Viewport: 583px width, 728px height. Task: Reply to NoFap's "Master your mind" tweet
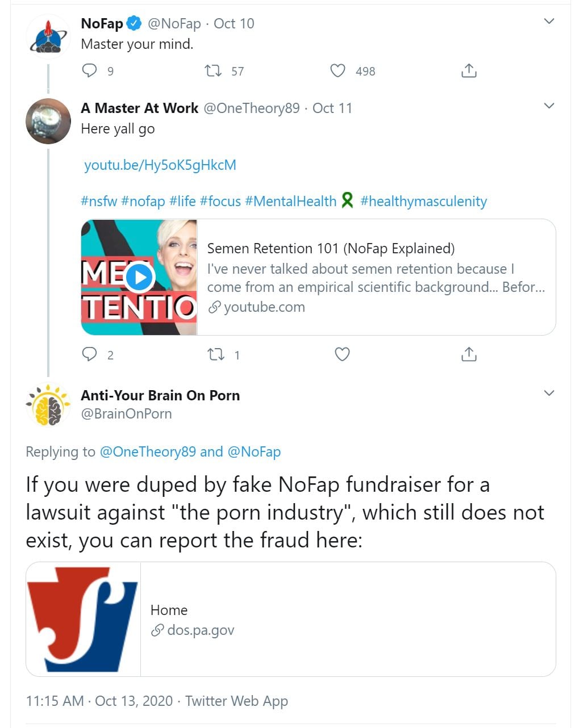pos(90,70)
